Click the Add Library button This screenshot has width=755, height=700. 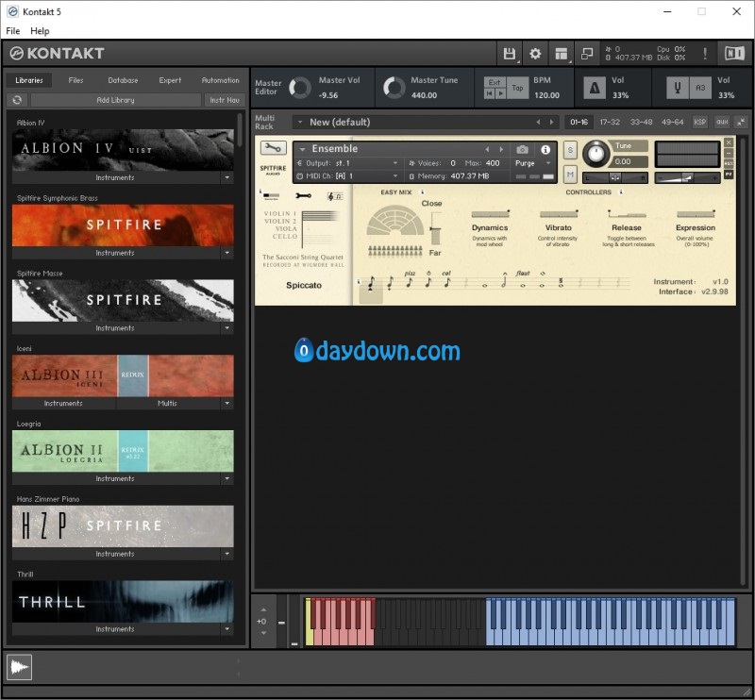coord(115,100)
